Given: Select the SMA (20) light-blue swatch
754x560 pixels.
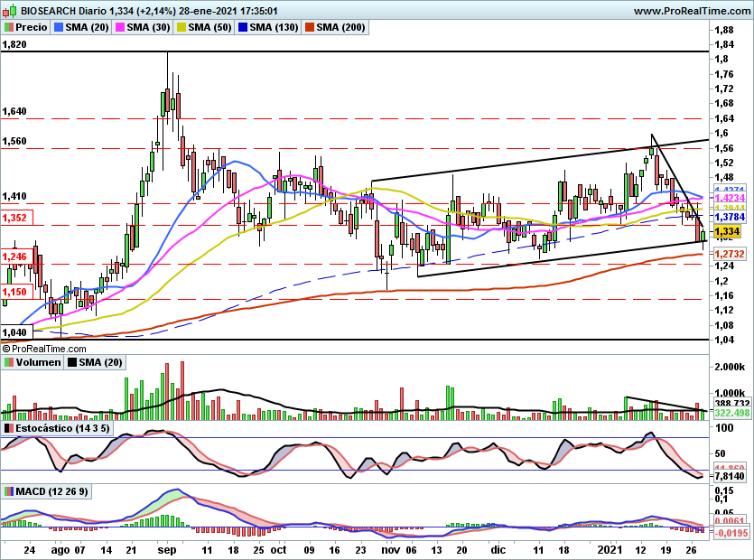Looking at the screenshot, I should [x=59, y=27].
